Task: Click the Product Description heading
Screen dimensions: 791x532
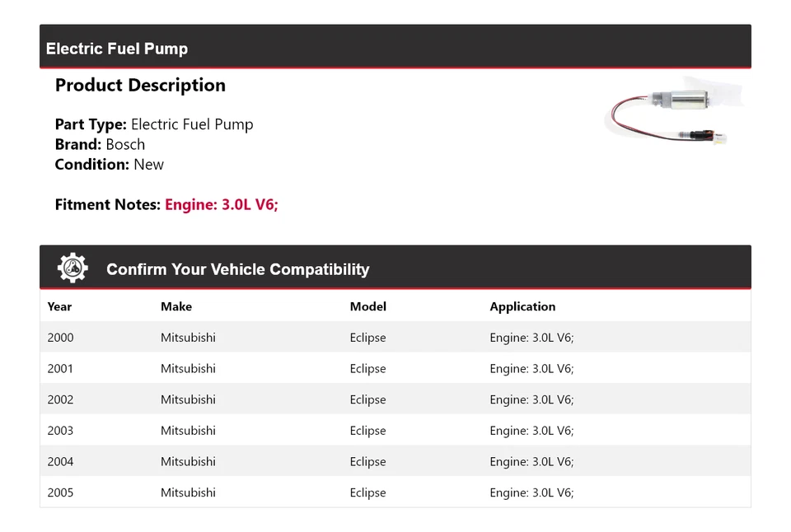Action: coord(140,86)
